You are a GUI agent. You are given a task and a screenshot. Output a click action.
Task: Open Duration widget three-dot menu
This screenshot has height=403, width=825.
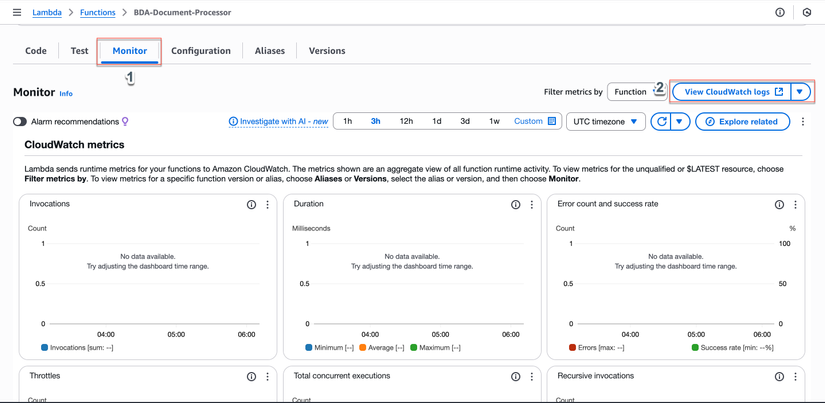tap(532, 205)
